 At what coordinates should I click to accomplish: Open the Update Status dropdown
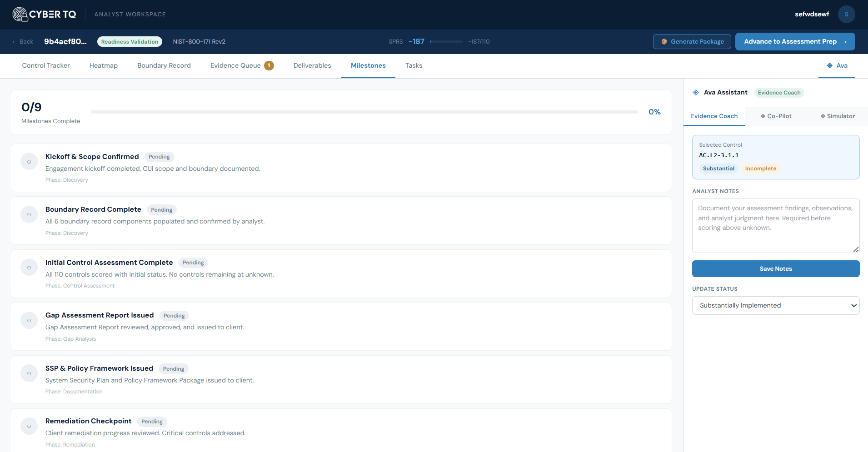[775, 306]
